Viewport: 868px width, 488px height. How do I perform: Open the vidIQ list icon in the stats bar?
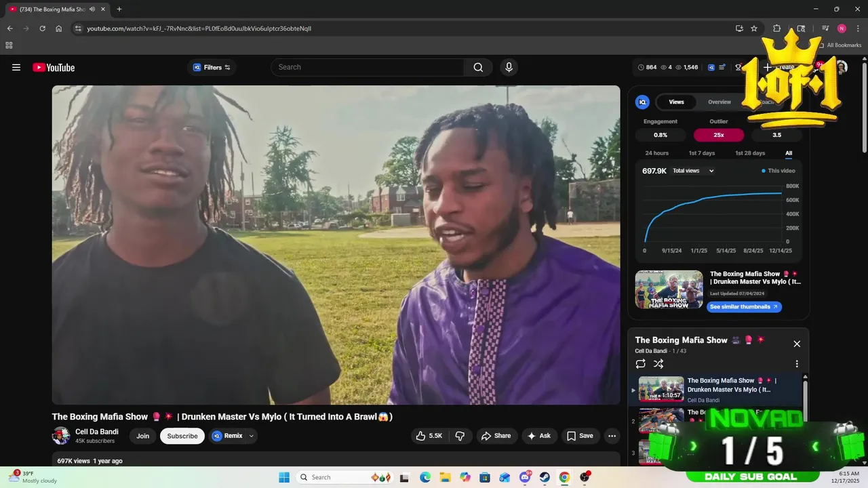pos(722,67)
